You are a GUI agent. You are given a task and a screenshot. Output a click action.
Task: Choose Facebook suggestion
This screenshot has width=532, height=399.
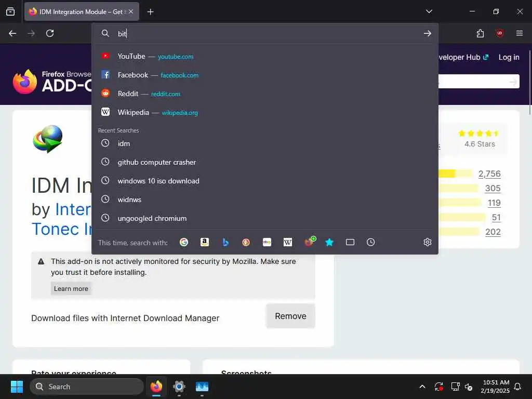[x=264, y=75]
